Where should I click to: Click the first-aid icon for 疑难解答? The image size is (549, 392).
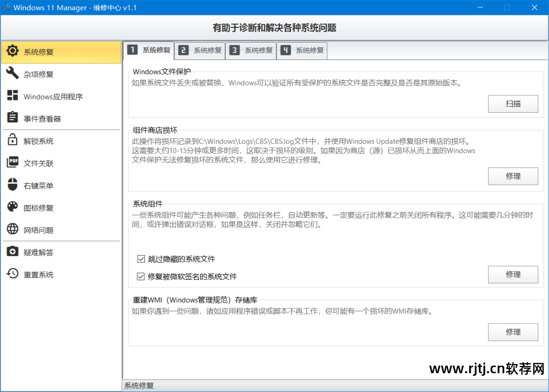pyautogui.click(x=12, y=251)
